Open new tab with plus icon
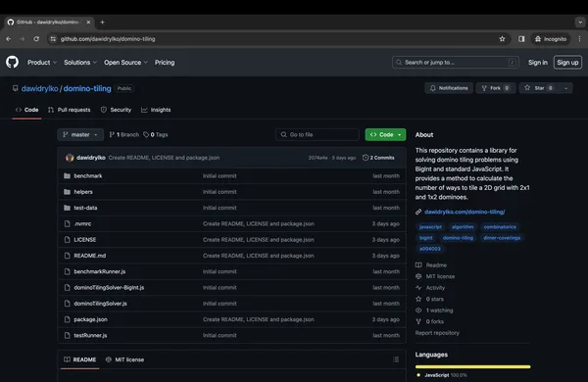The height and width of the screenshot is (382, 588). tap(102, 23)
